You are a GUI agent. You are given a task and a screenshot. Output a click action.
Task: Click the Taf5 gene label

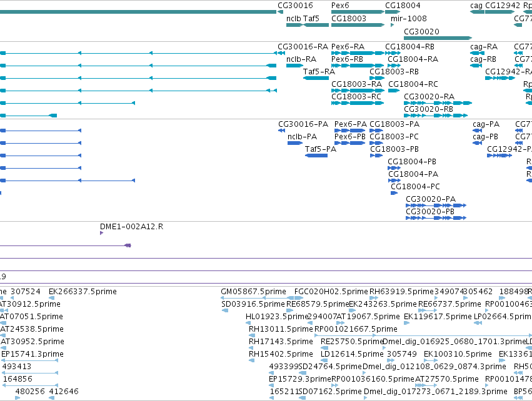(x=311, y=18)
